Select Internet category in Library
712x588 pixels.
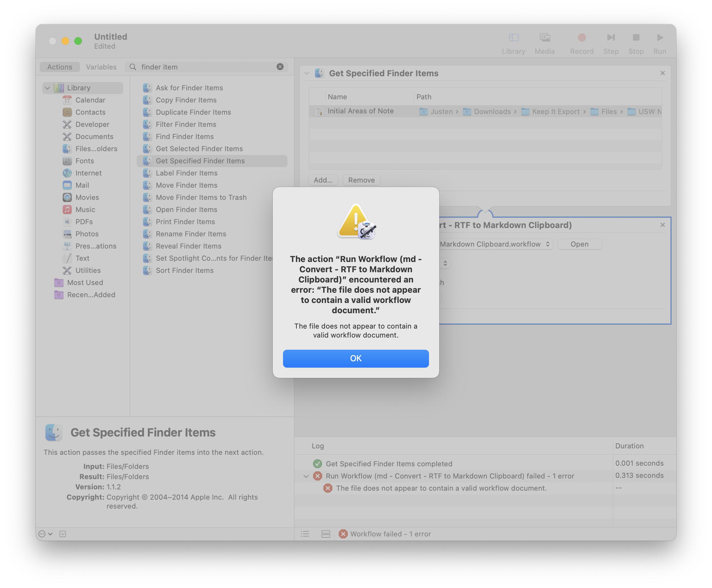[x=88, y=173]
